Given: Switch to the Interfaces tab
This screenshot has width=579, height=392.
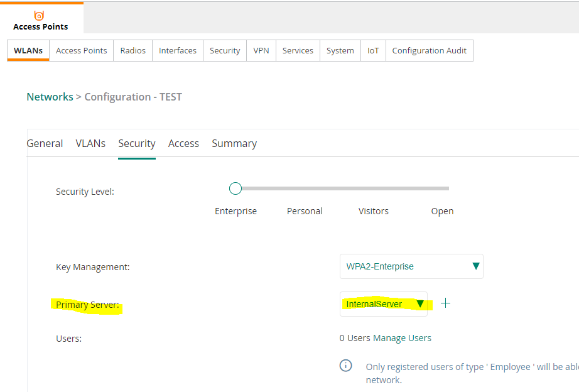Looking at the screenshot, I should pyautogui.click(x=177, y=50).
